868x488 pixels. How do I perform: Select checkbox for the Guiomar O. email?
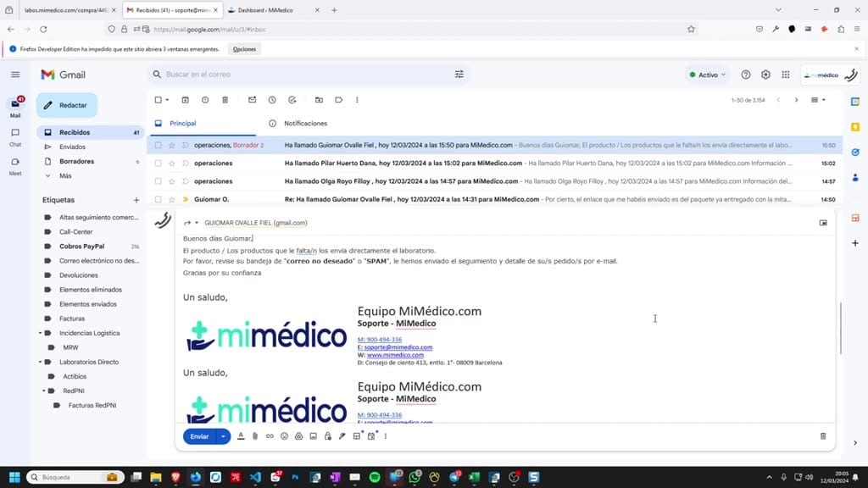tap(159, 199)
